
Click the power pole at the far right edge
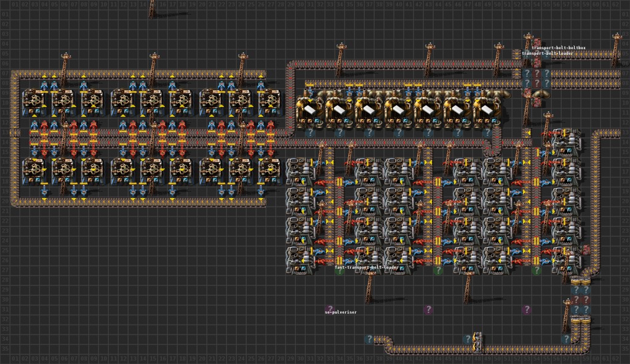(x=616, y=50)
